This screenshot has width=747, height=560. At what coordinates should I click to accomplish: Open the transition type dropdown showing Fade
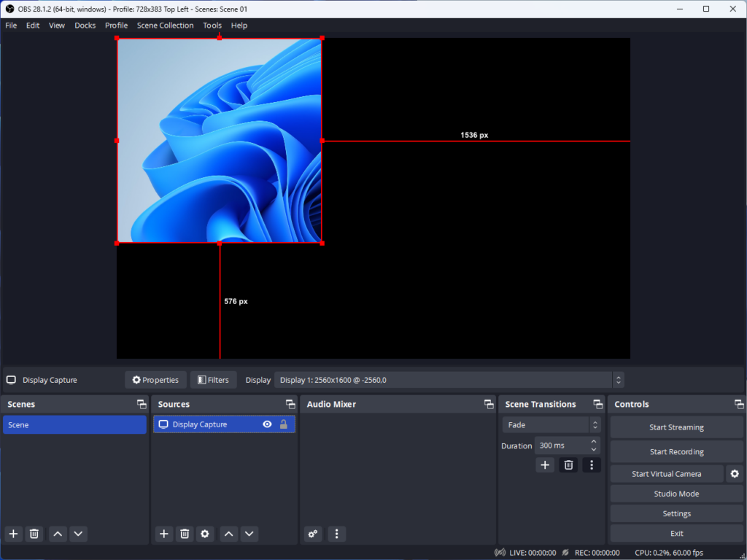tap(547, 424)
